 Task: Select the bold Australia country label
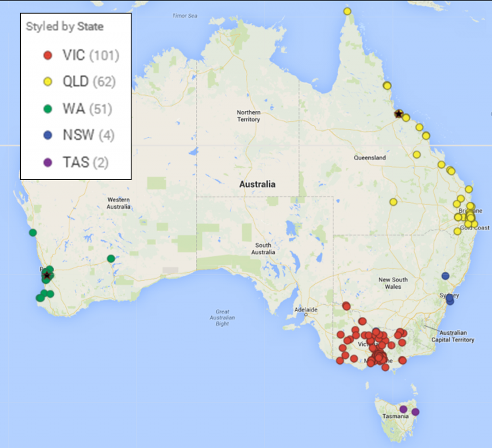(x=258, y=184)
